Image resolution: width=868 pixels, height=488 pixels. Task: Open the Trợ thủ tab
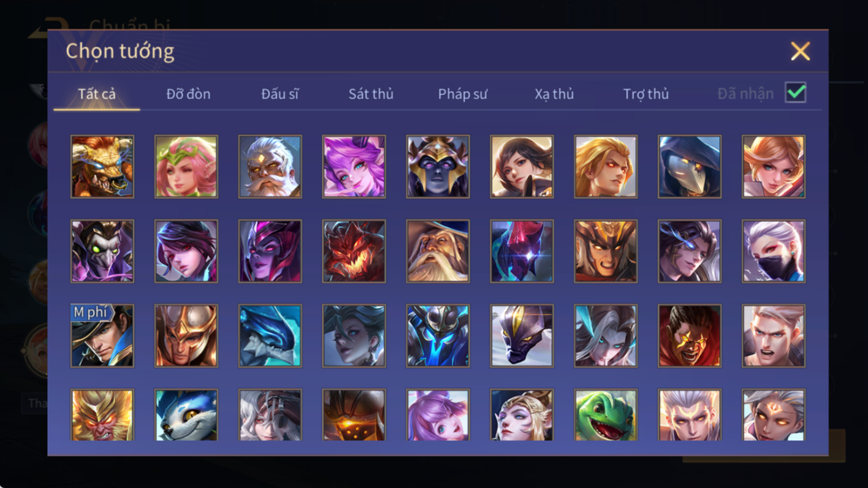coord(646,94)
